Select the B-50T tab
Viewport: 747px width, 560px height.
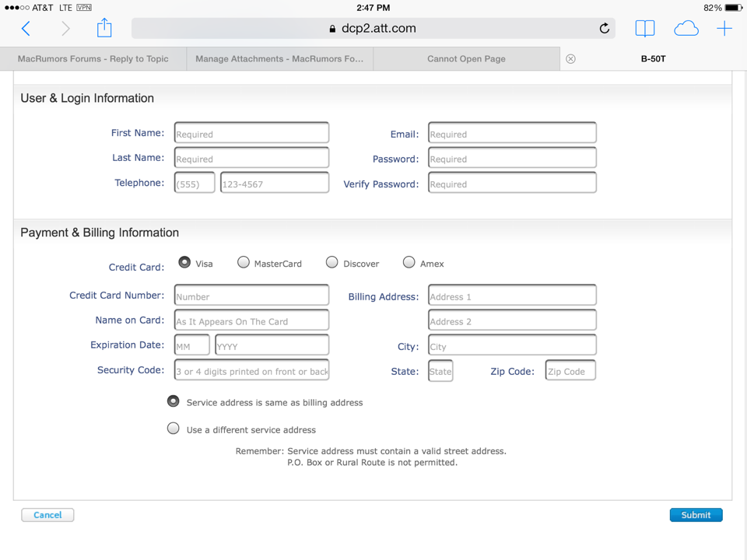653,58
